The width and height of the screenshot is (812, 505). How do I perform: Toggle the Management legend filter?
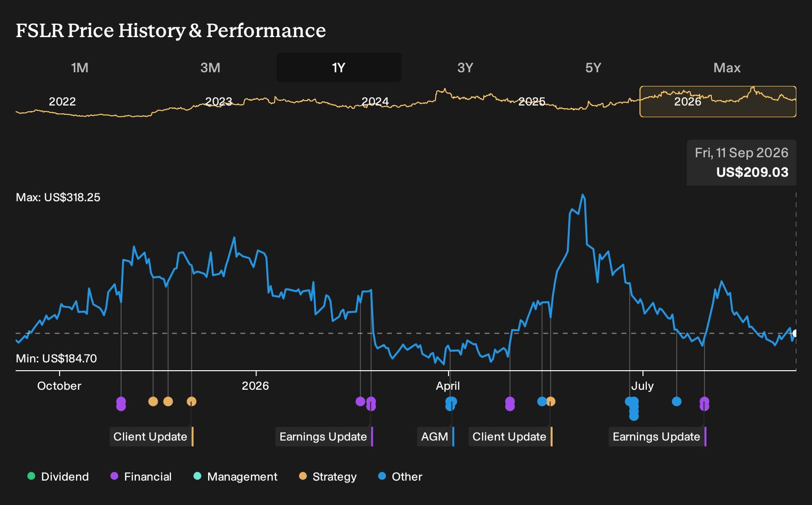tap(235, 477)
